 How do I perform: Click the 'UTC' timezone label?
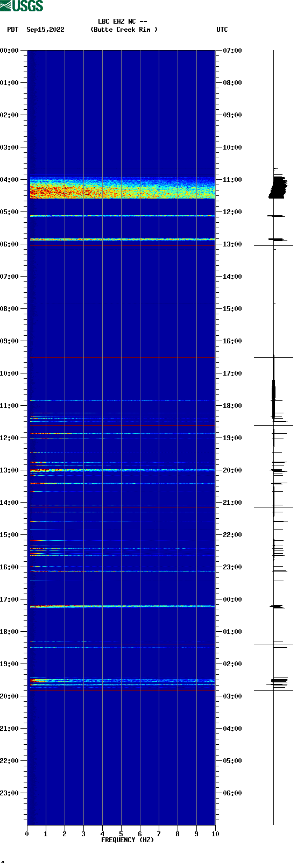click(x=222, y=30)
